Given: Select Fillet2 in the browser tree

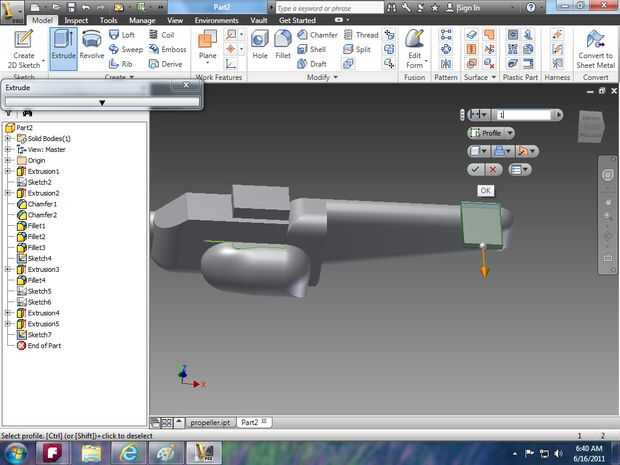Looking at the screenshot, I should (x=36, y=236).
